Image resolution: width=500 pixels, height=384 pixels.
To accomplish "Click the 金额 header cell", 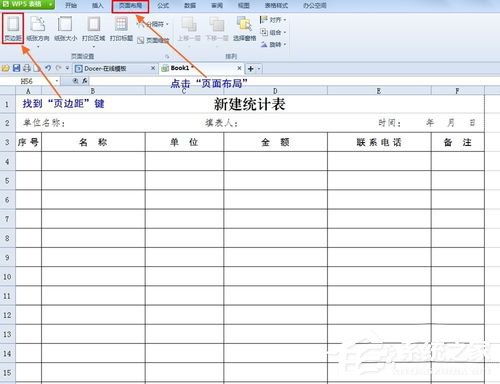I will pyautogui.click(x=275, y=142).
